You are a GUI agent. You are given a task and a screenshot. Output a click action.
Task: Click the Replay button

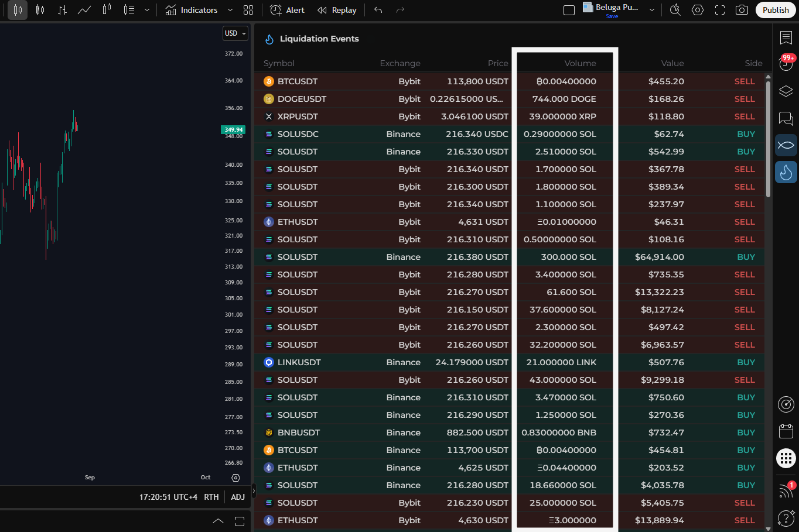click(337, 10)
